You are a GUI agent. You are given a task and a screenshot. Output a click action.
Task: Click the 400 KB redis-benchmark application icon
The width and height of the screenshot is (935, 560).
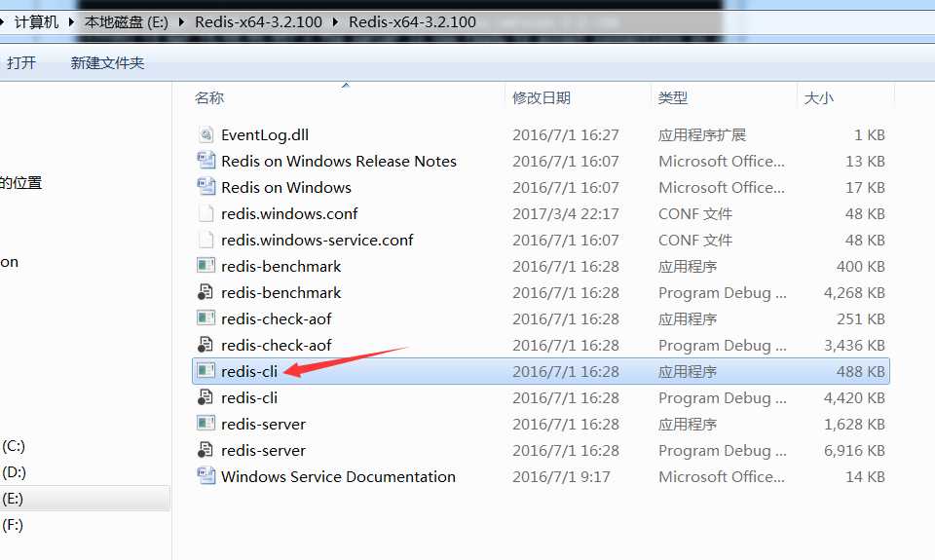pos(206,266)
